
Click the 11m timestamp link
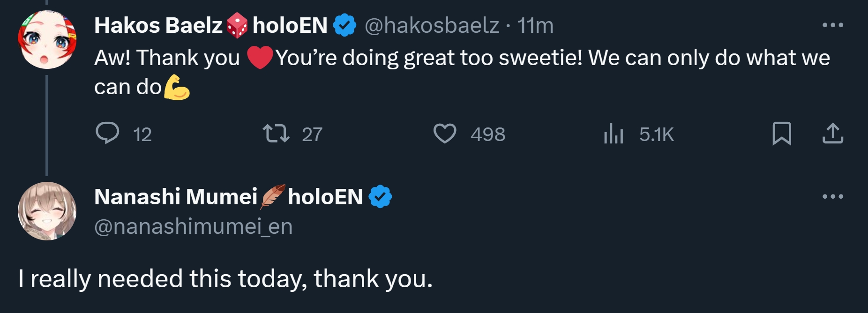point(535,25)
